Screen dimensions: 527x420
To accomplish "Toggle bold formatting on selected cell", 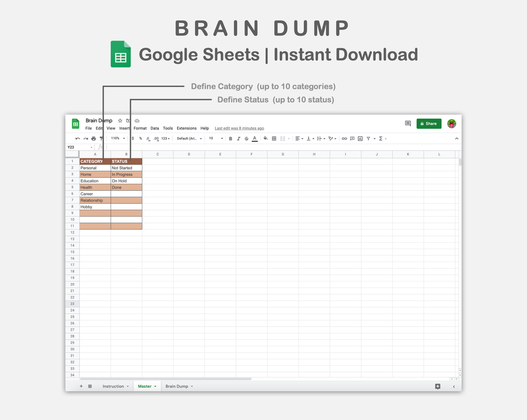I will [230, 139].
